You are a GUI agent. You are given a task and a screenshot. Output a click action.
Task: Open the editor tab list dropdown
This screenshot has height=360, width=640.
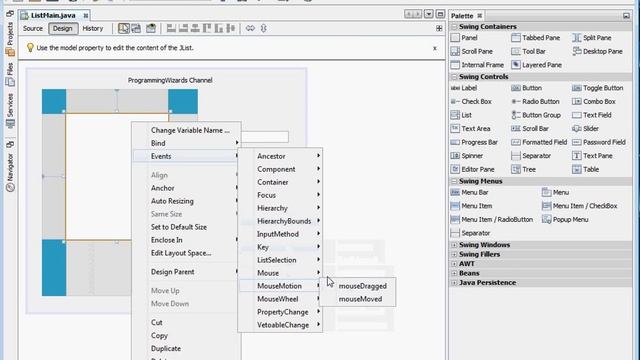429,14
